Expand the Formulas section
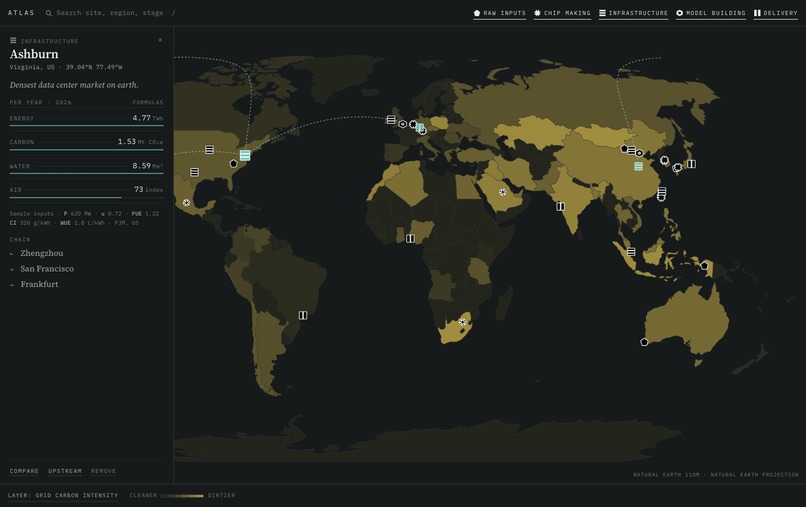This screenshot has height=507, width=806. click(148, 102)
